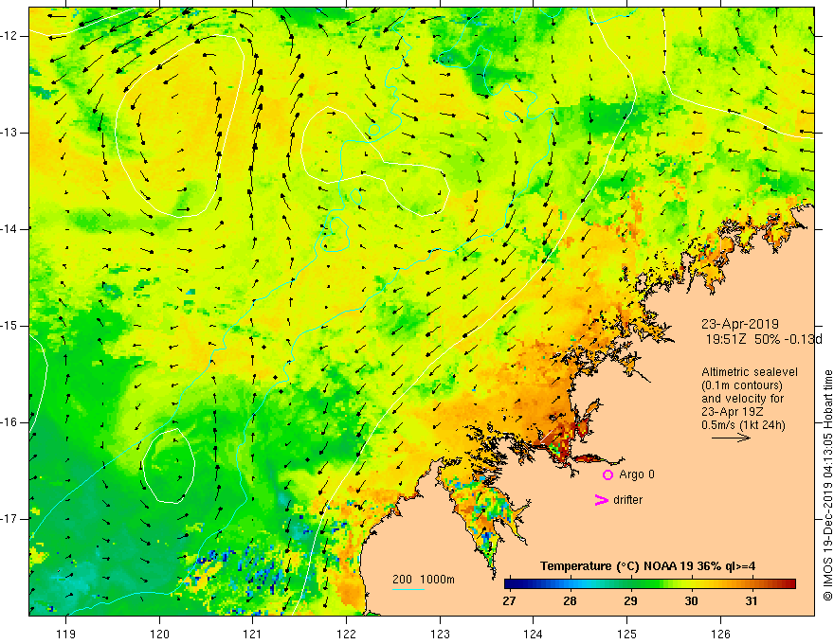Click the latitude axis label -13
The image size is (834, 644).
click(x=9, y=133)
